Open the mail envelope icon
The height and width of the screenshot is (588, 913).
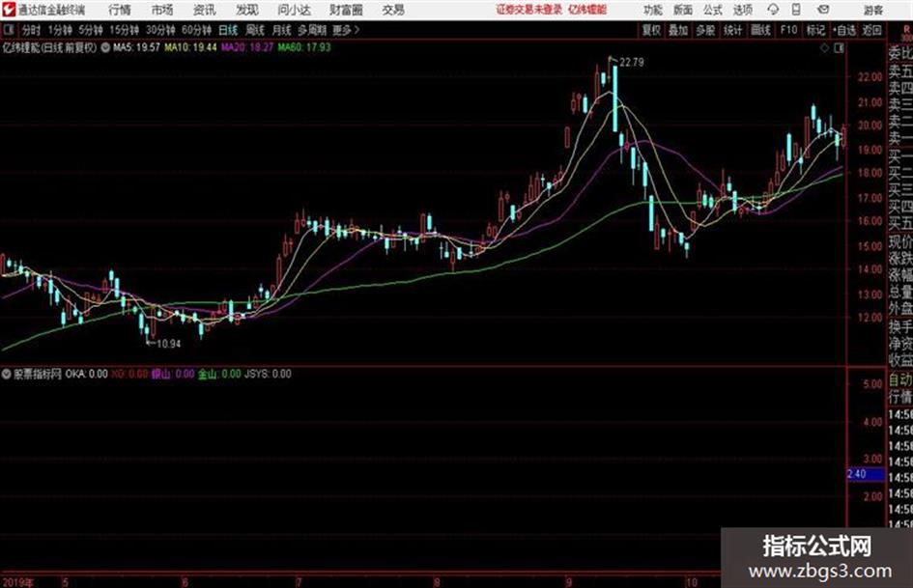(823, 10)
